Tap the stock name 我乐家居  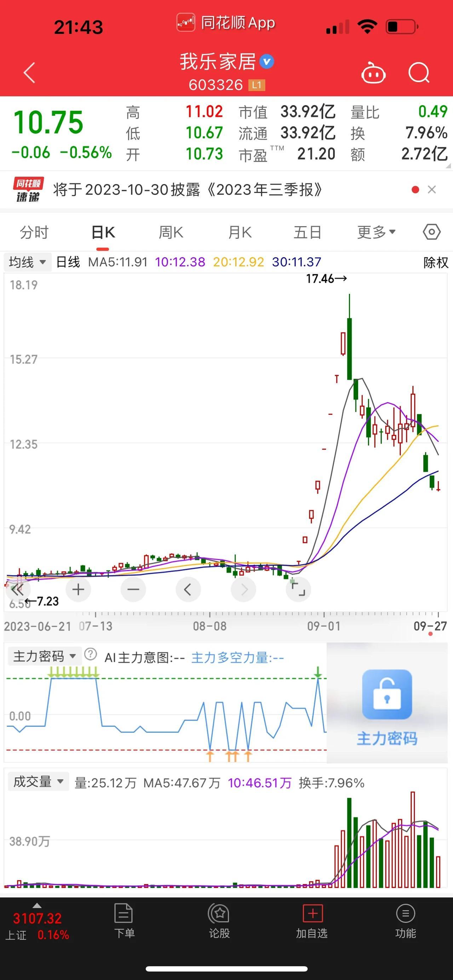218,62
